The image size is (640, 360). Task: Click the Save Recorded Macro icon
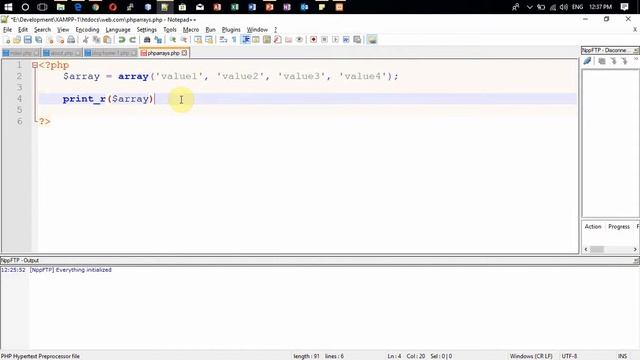click(x=357, y=40)
